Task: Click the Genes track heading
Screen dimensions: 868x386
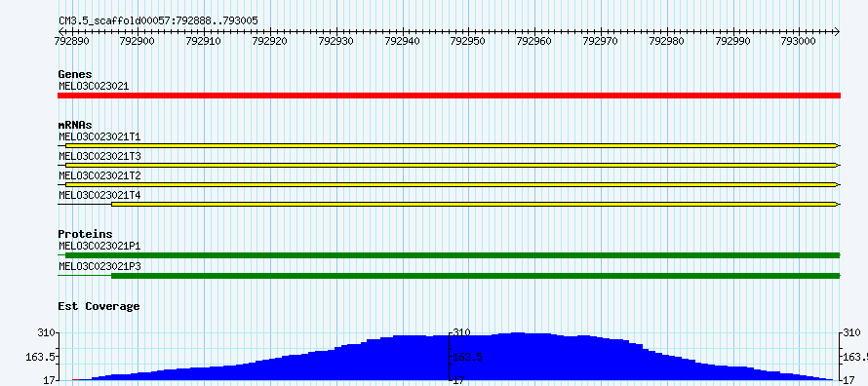Action: [75, 74]
